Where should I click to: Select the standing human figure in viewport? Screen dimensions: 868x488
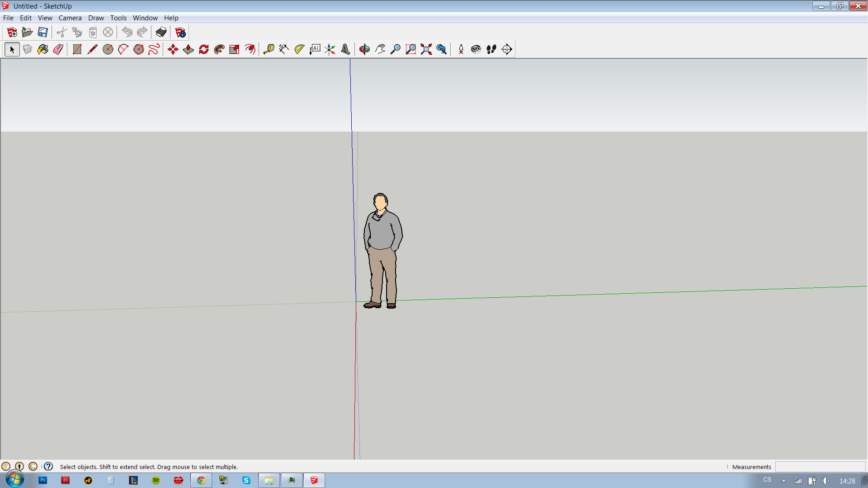[x=382, y=235]
